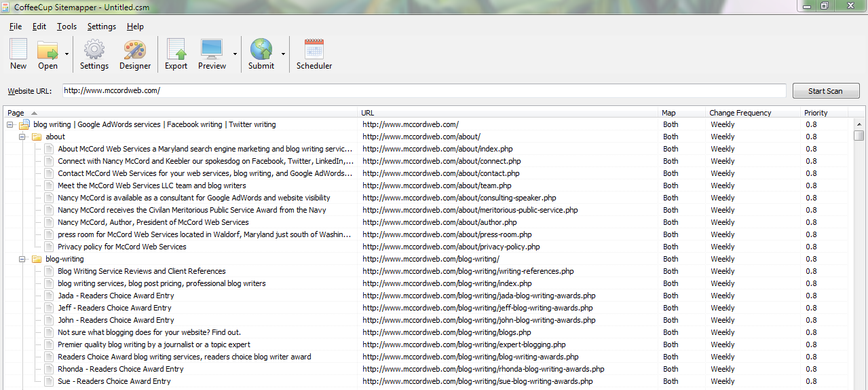Collapse the 'about' folder node
The image size is (868, 390).
(x=22, y=137)
